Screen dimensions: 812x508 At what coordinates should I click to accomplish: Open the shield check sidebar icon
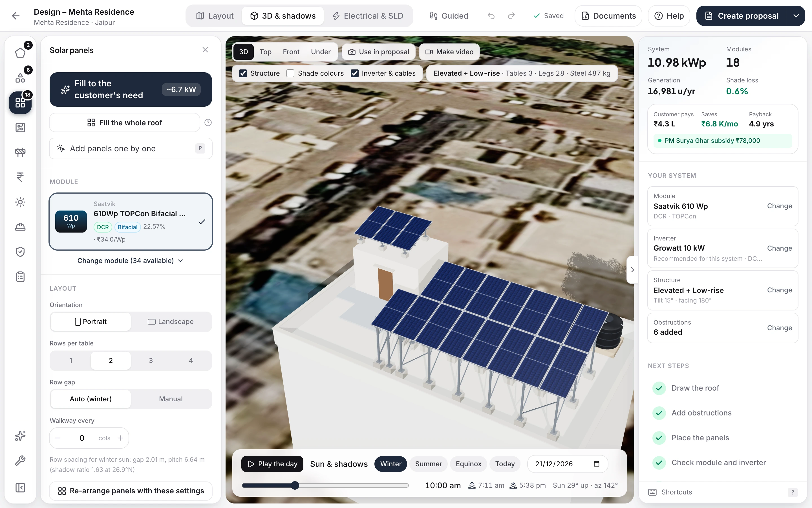coord(21,252)
